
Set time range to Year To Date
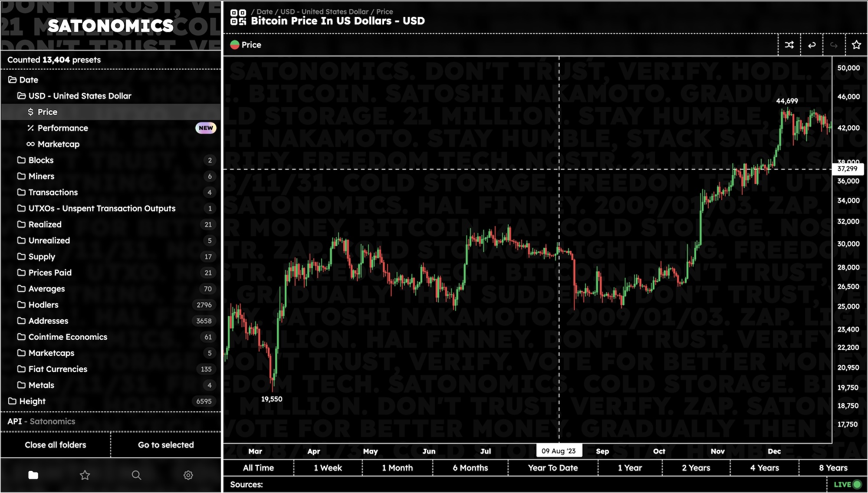pyautogui.click(x=553, y=468)
